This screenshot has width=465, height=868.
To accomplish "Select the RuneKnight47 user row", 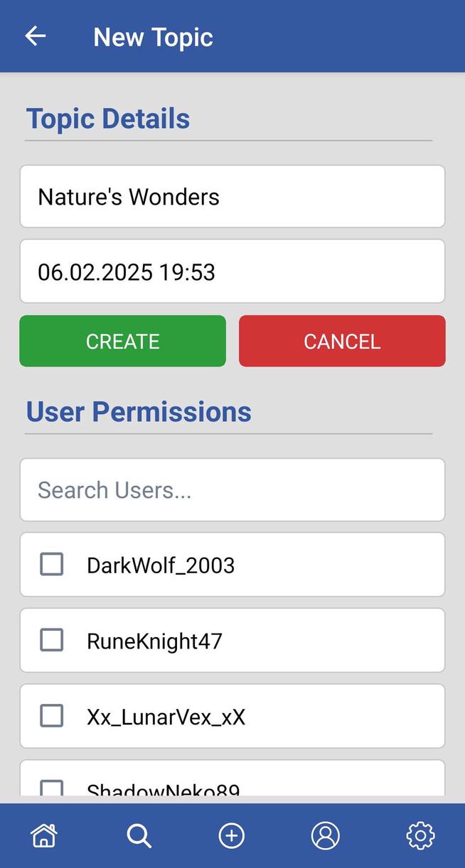I will (x=232, y=640).
